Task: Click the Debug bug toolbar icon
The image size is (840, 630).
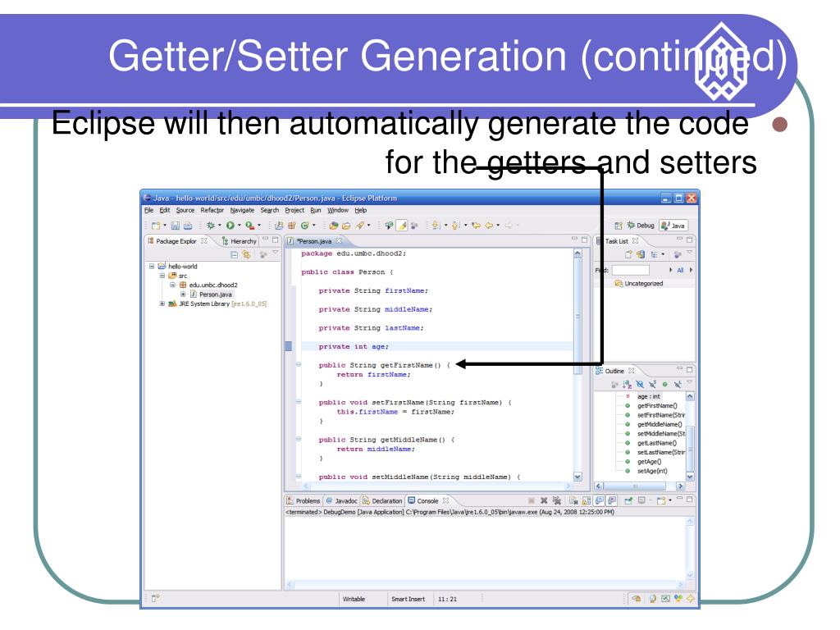Action: coord(211,226)
